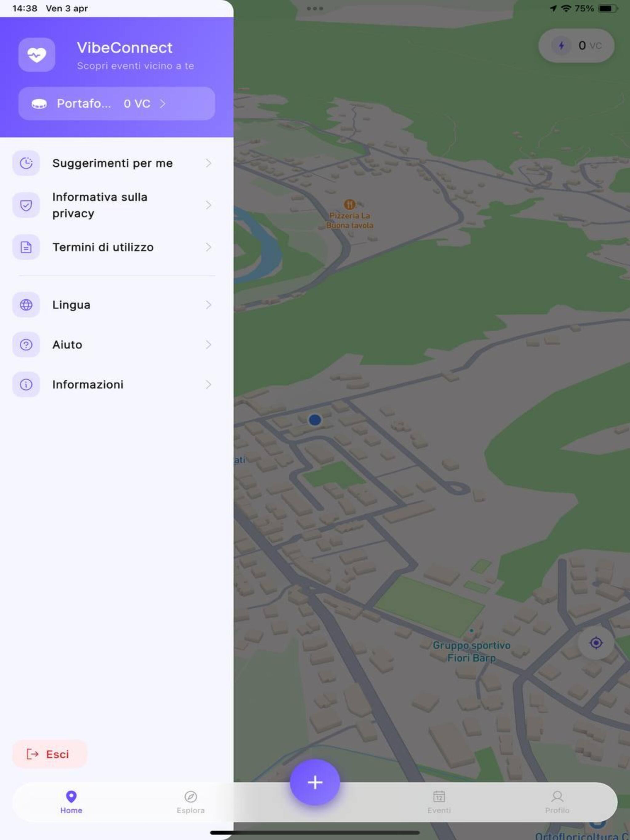The image size is (630, 840).
Task: Open Informativa sulla privacy chevron
Action: 208,205
